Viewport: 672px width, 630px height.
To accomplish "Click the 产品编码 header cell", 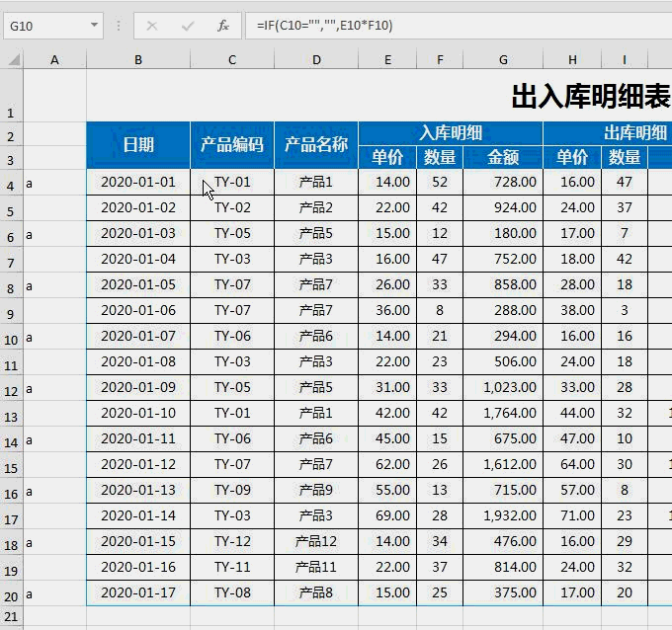I will tap(232, 145).
